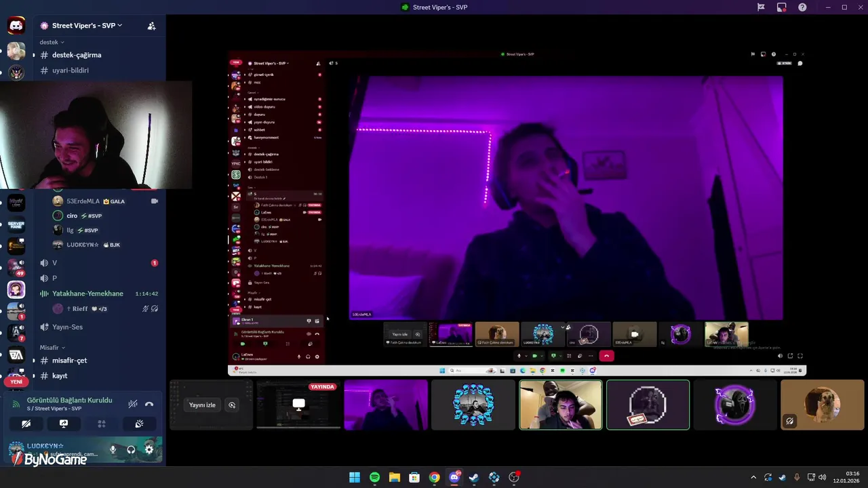Open Windows Start menu
This screenshot has width=868, height=488.
coord(355,477)
